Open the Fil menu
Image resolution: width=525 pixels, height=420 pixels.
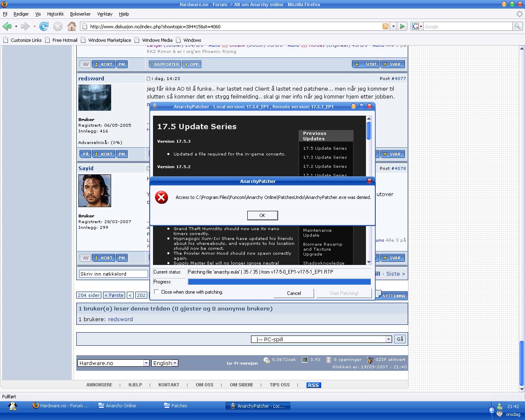pos(5,14)
